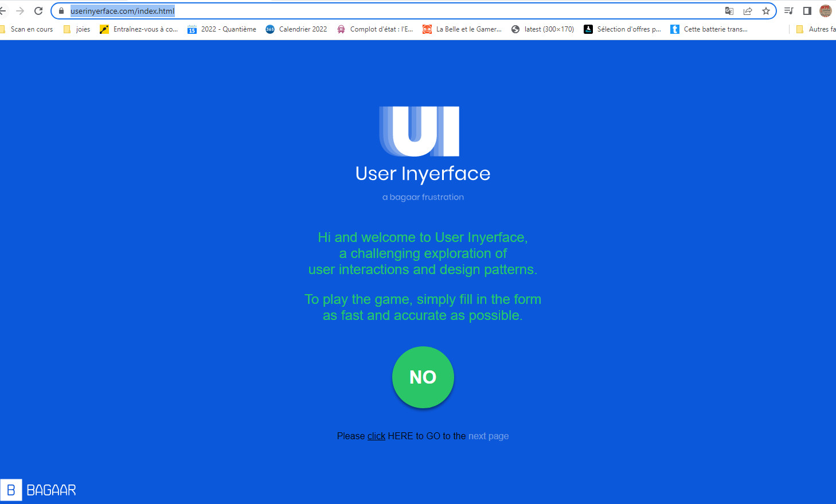Bookmark this page with the star icon
Image resolution: width=836 pixels, height=504 pixels.
tap(766, 11)
